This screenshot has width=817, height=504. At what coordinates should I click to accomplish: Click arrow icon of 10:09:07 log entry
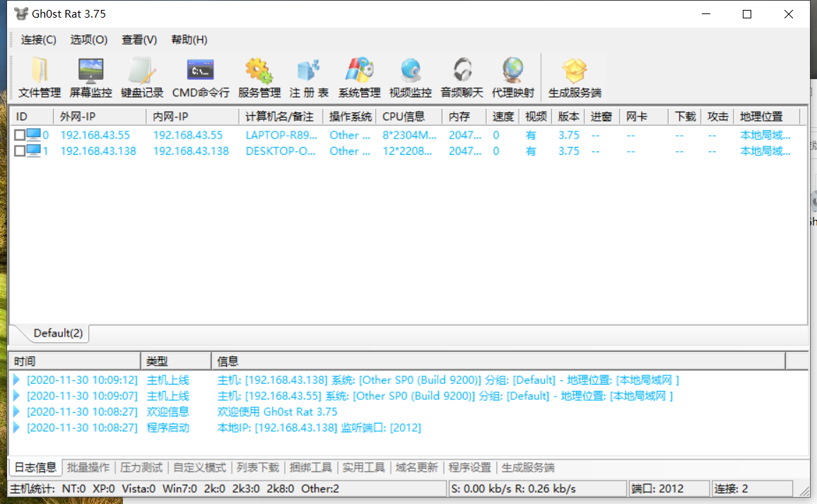click(x=17, y=396)
